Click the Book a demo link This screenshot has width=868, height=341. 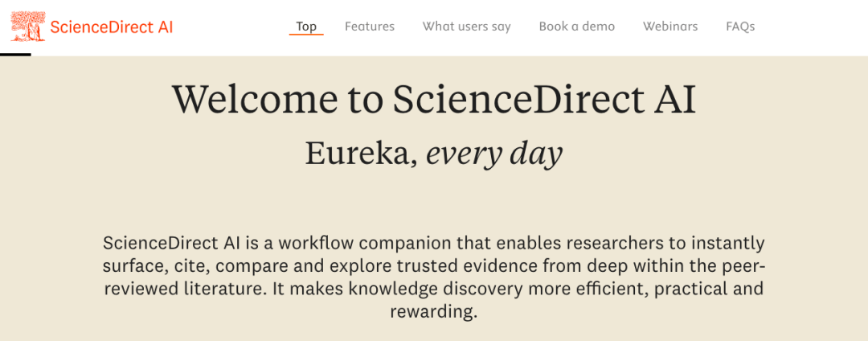[x=577, y=27]
